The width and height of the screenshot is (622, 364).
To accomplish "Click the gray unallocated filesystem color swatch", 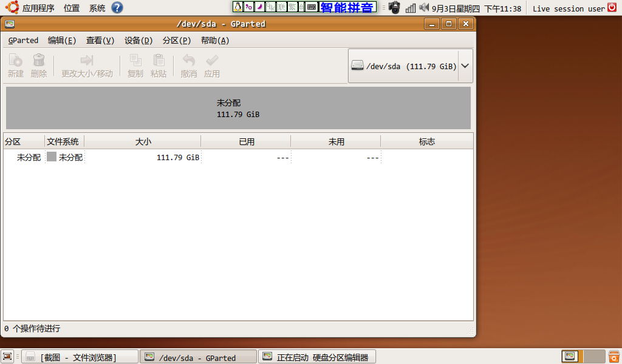I will coord(52,157).
